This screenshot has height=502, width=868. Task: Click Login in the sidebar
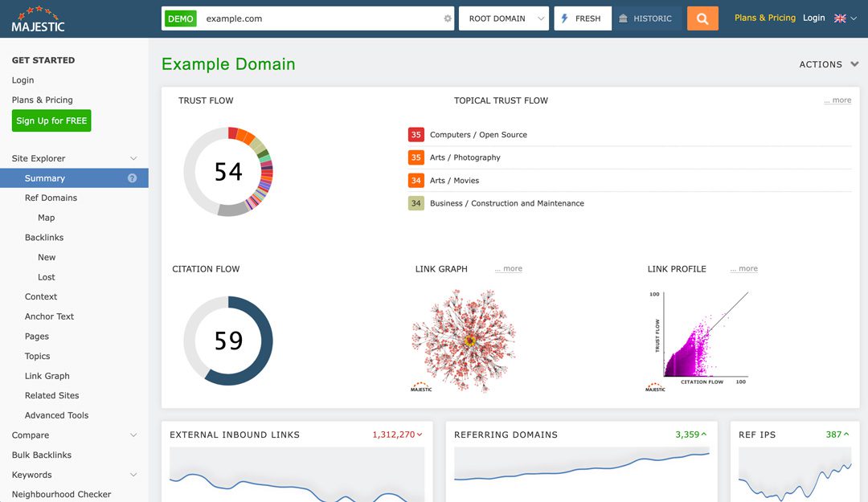click(23, 80)
